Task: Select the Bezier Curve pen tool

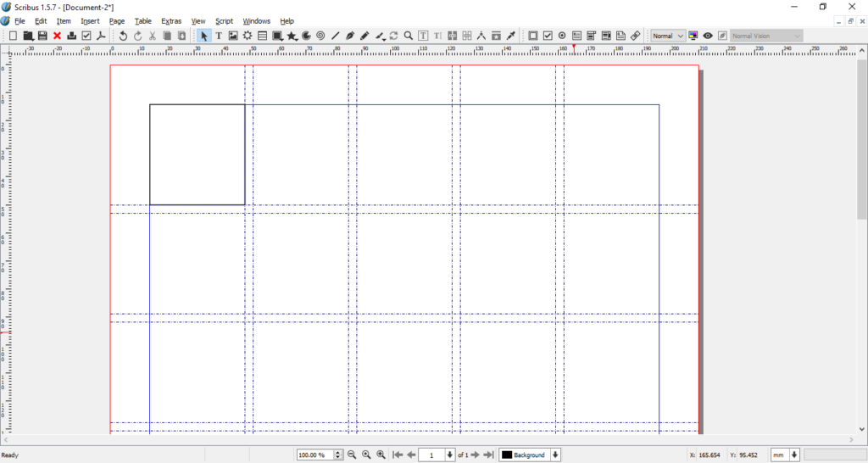Action: pos(350,36)
